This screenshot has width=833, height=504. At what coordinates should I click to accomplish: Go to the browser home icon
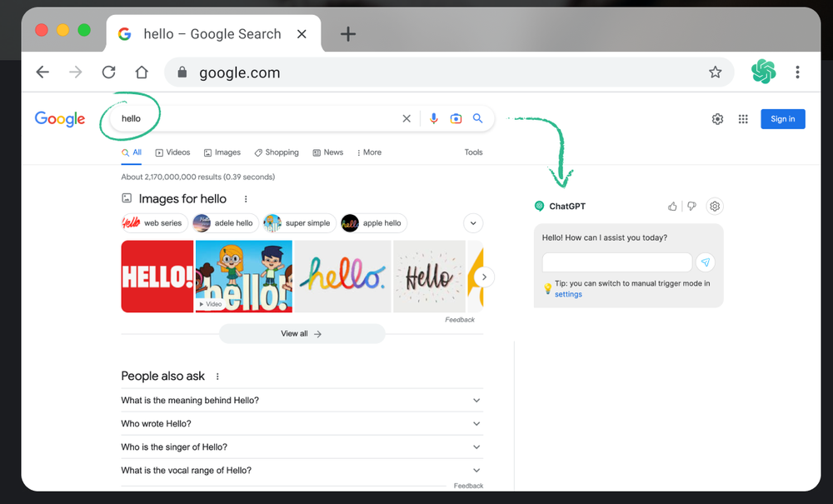point(142,72)
